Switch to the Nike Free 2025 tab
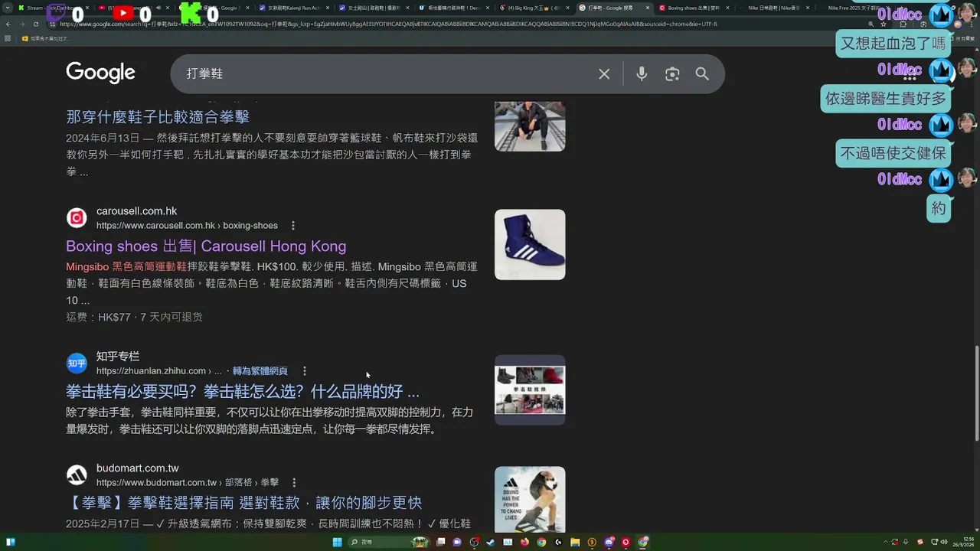This screenshot has width=980, height=551. [854, 8]
